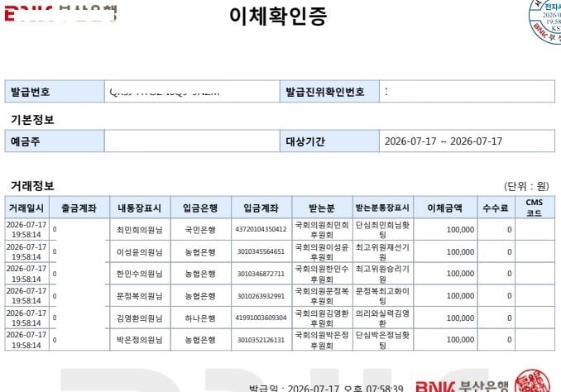The width and height of the screenshot is (561, 392).
Task: Click the 발급번호 label cell
Action: [x=55, y=92]
